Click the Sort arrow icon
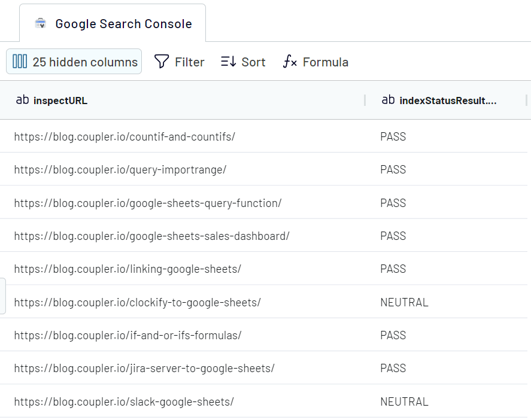The height and width of the screenshot is (420, 531). (x=228, y=62)
